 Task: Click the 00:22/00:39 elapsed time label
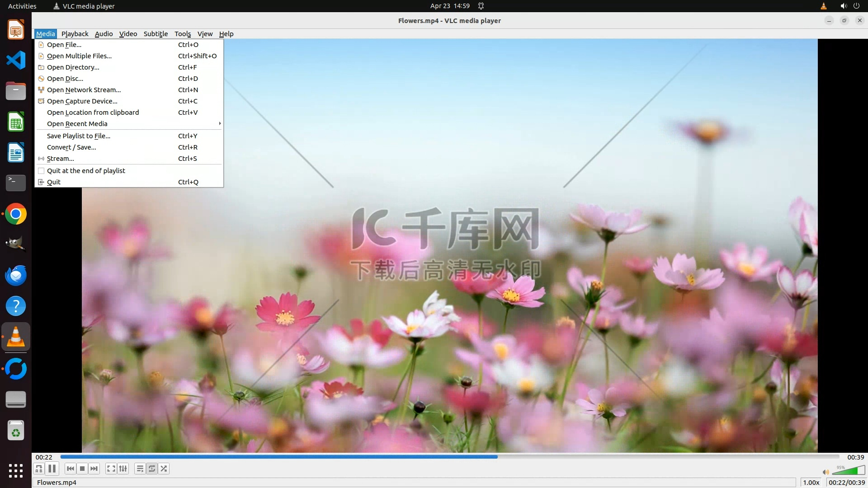pyautogui.click(x=846, y=483)
